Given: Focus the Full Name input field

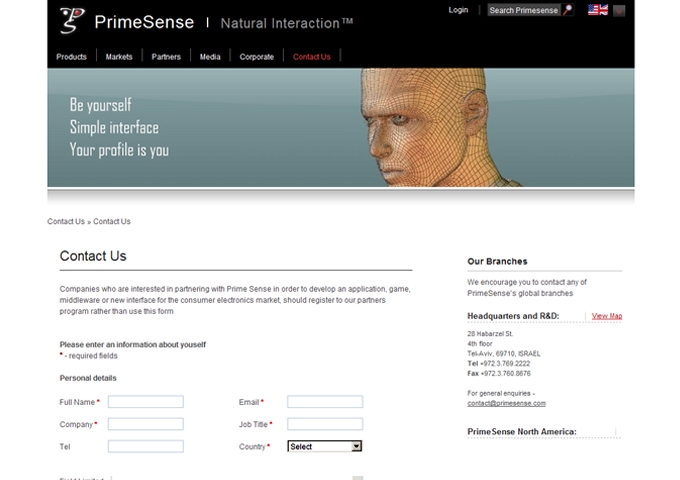Looking at the screenshot, I should (x=146, y=402).
